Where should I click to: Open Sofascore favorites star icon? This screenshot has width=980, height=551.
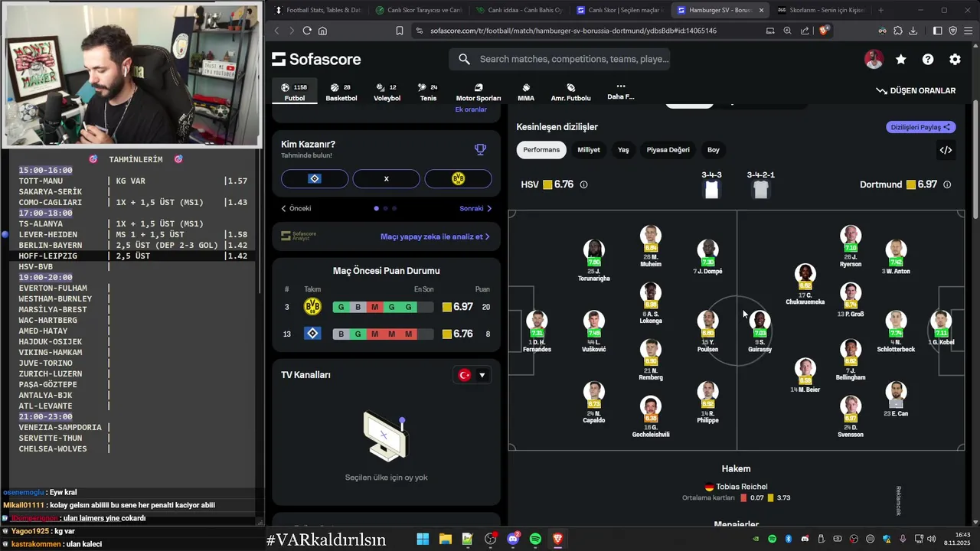click(901, 60)
